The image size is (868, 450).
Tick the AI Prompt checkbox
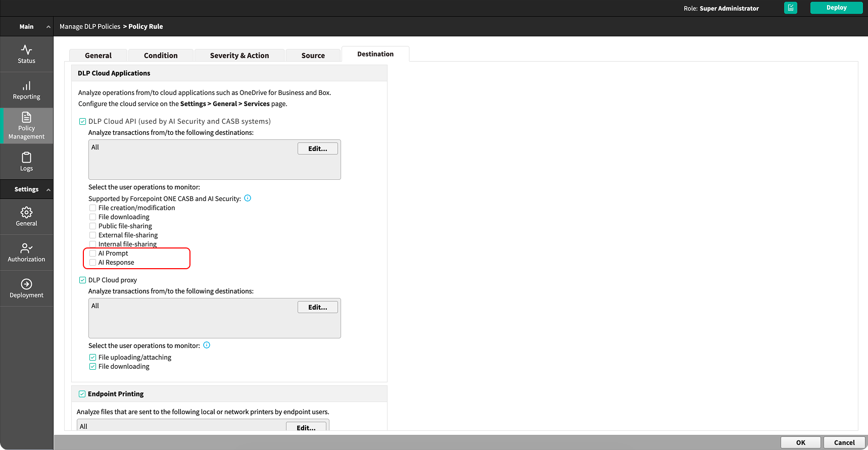(x=92, y=253)
